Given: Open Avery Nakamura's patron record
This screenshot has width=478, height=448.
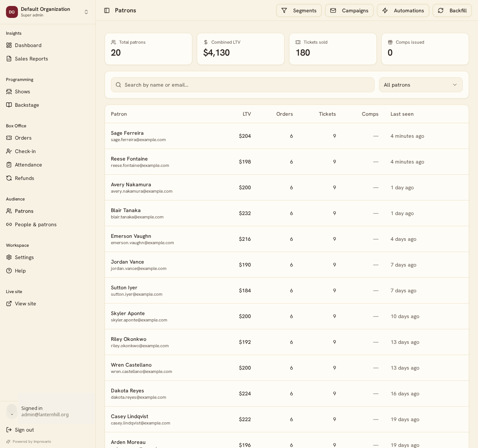Looking at the screenshot, I should 131,184.
